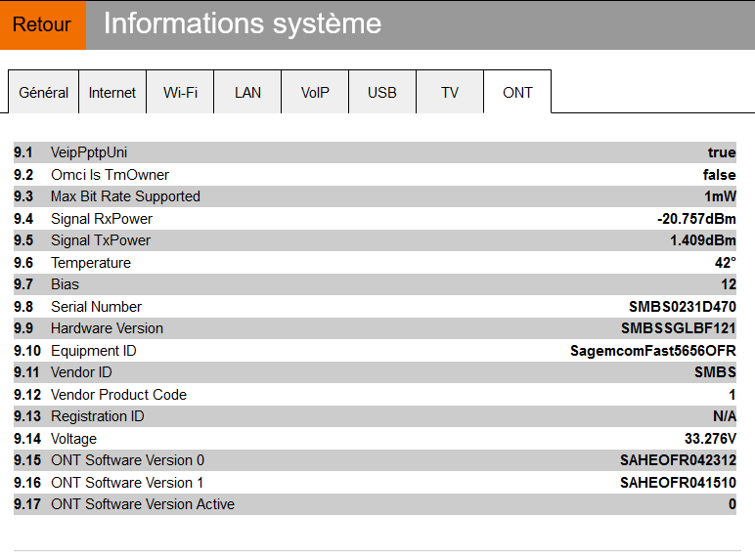755x560 pixels.
Task: Switch to the Internet tab
Action: 112,93
